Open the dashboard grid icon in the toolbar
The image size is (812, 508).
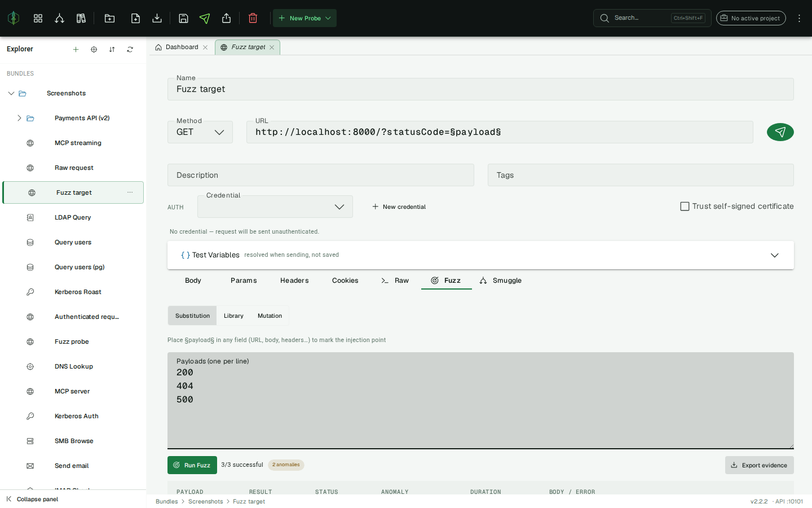38,18
